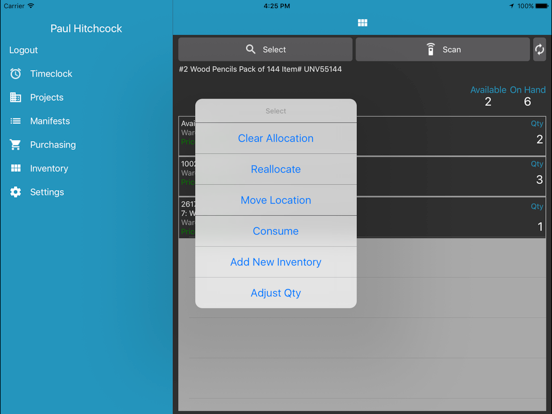Select inventory row with Qty 1
552x414 pixels.
362,217
